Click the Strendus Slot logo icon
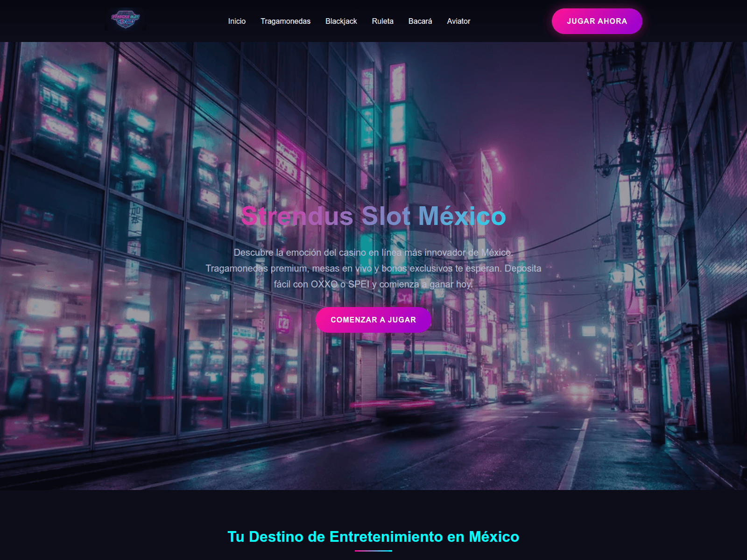The height and width of the screenshot is (560, 747). 125,20
